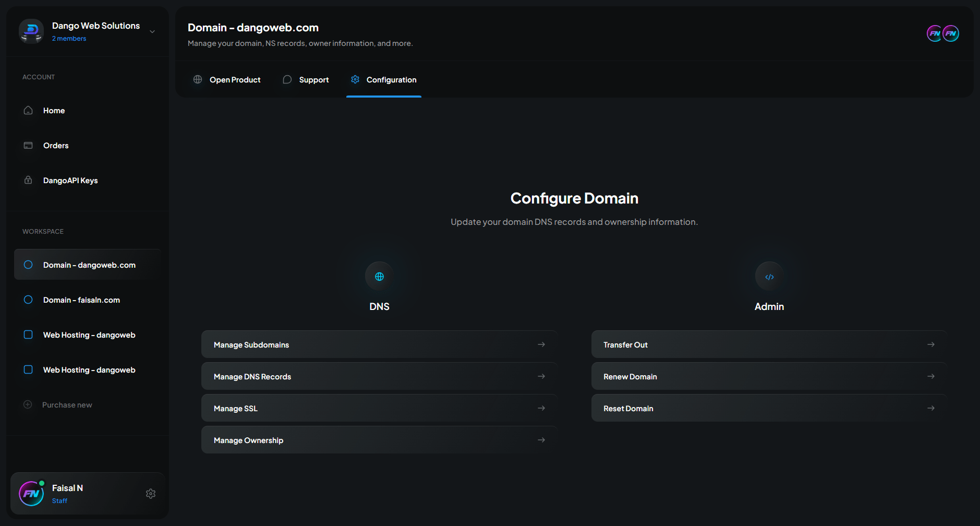Viewport: 980px width, 526px height.
Task: Switch to the Support tab
Action: [x=306, y=80]
